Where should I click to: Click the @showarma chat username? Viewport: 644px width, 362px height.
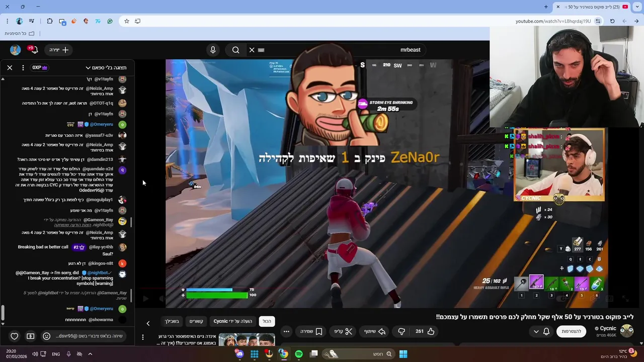[x=101, y=320]
